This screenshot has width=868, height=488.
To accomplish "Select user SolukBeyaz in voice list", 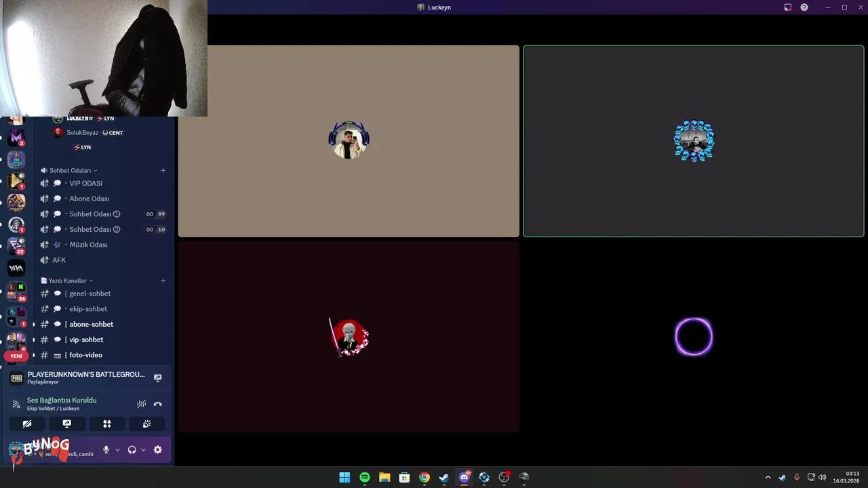I will [88, 133].
